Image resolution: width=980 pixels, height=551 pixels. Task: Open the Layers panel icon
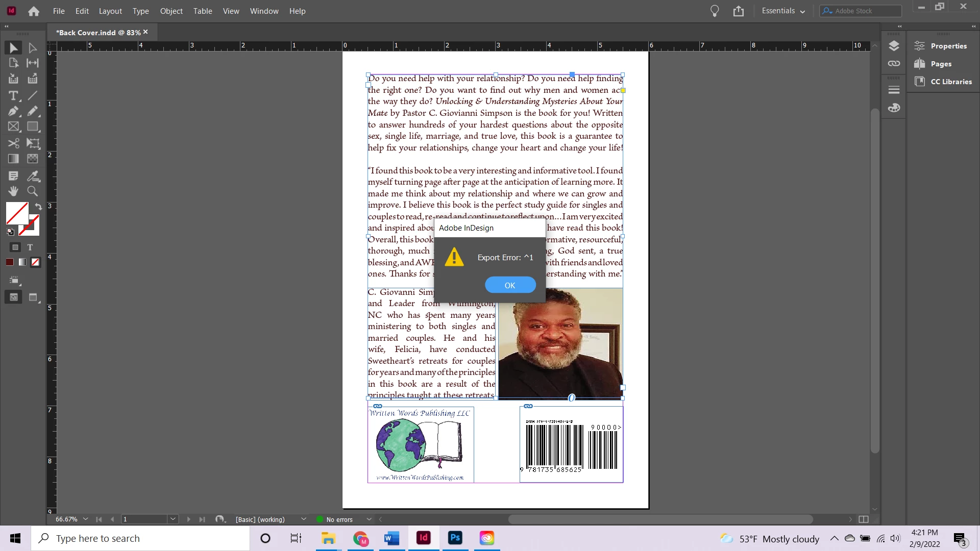pyautogui.click(x=894, y=46)
